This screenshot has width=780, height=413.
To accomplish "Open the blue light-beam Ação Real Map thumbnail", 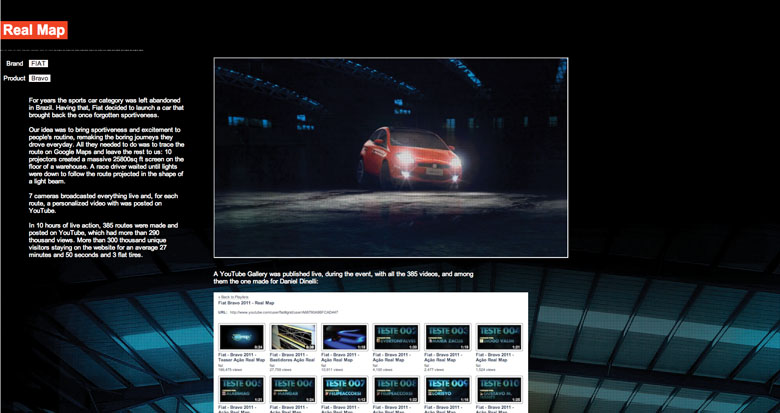I will click(x=345, y=337).
